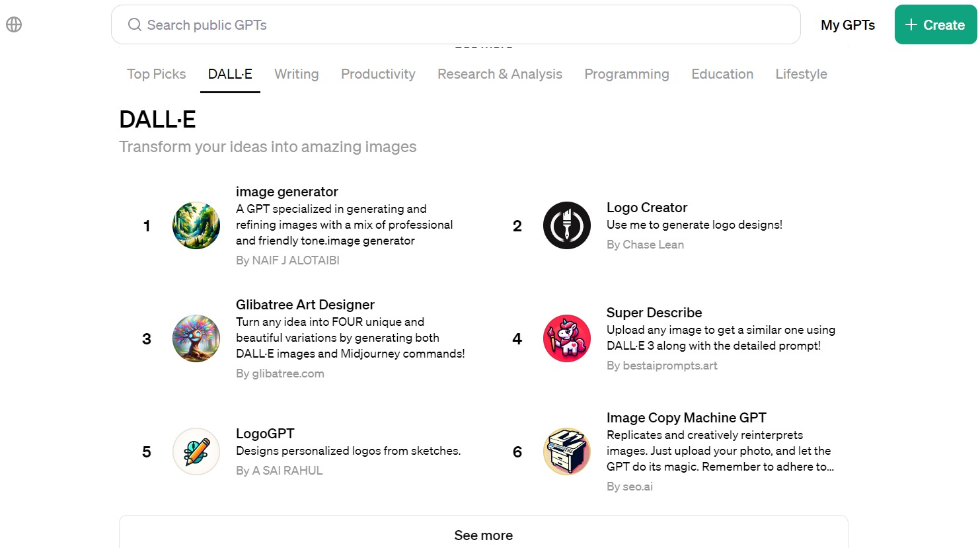Click description Use me to generate logo designs
The width and height of the screenshot is (980, 548).
[x=695, y=225]
